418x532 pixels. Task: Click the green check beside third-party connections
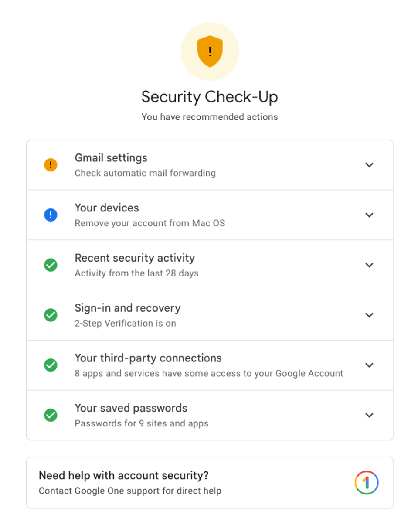point(51,365)
